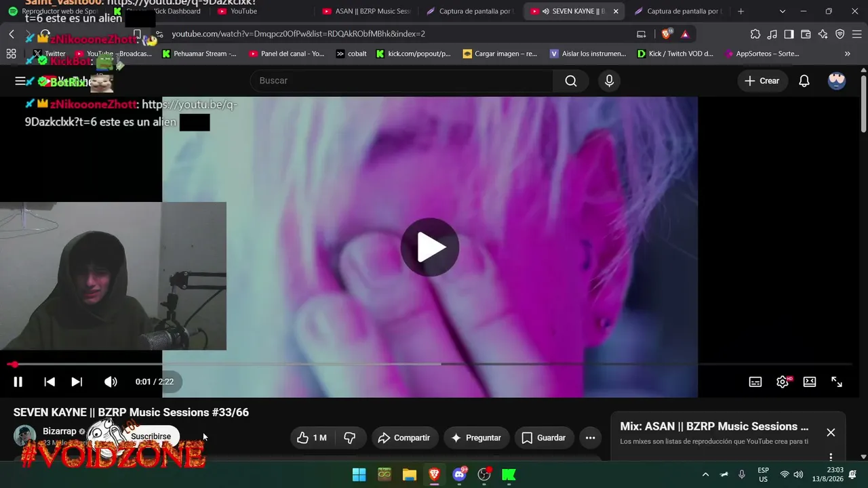Open YouTube notifications bell
The height and width of the screenshot is (488, 868).
tap(804, 81)
